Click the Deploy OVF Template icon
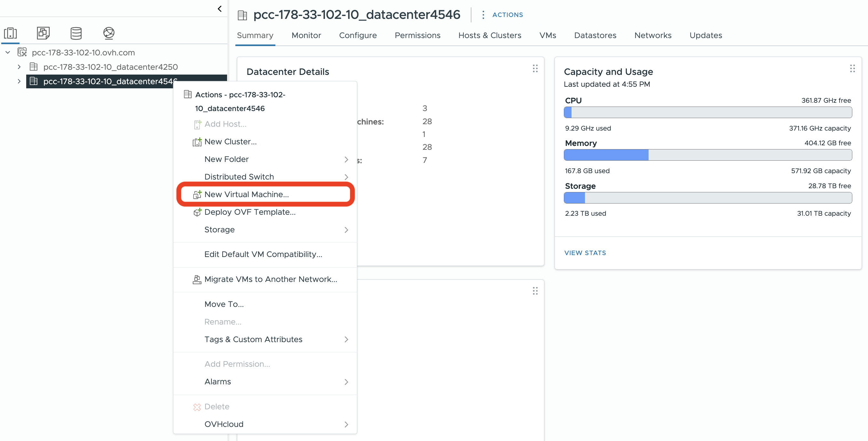 point(197,212)
